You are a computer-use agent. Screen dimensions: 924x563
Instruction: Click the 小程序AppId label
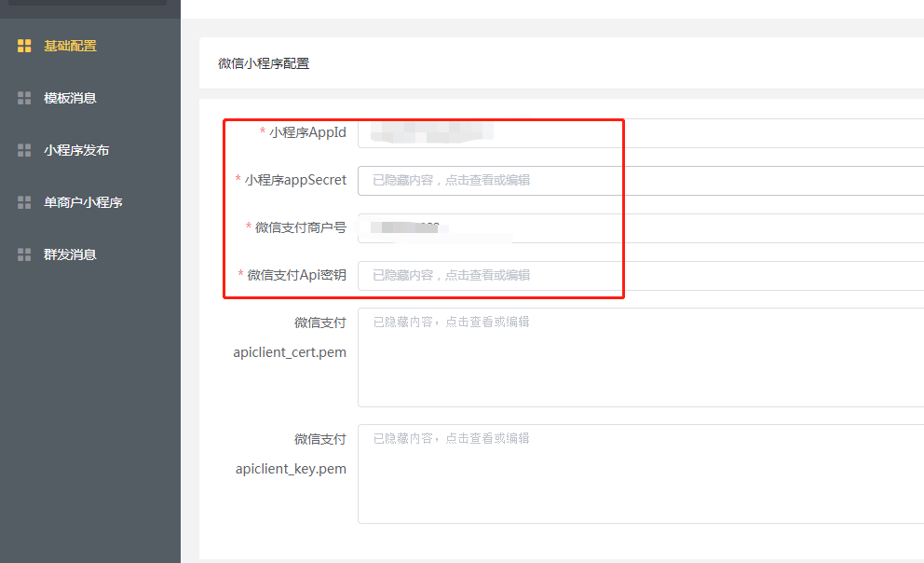(x=307, y=132)
